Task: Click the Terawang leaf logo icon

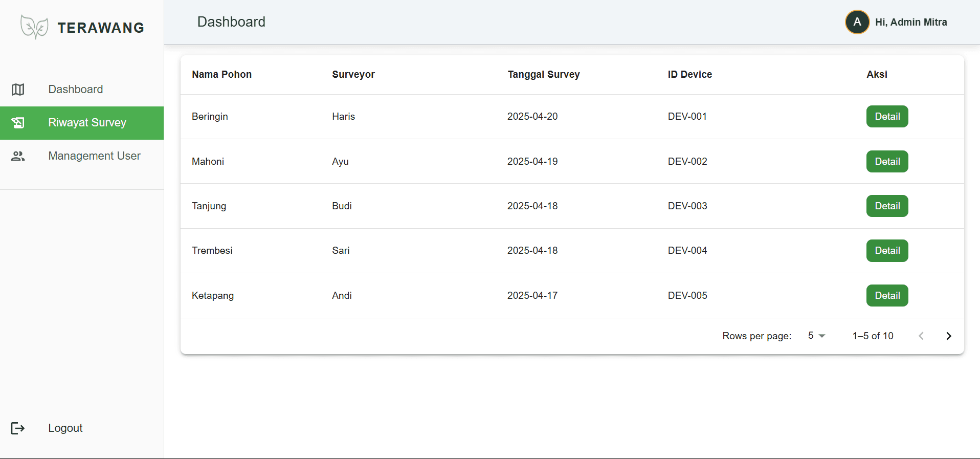Action: (34, 27)
